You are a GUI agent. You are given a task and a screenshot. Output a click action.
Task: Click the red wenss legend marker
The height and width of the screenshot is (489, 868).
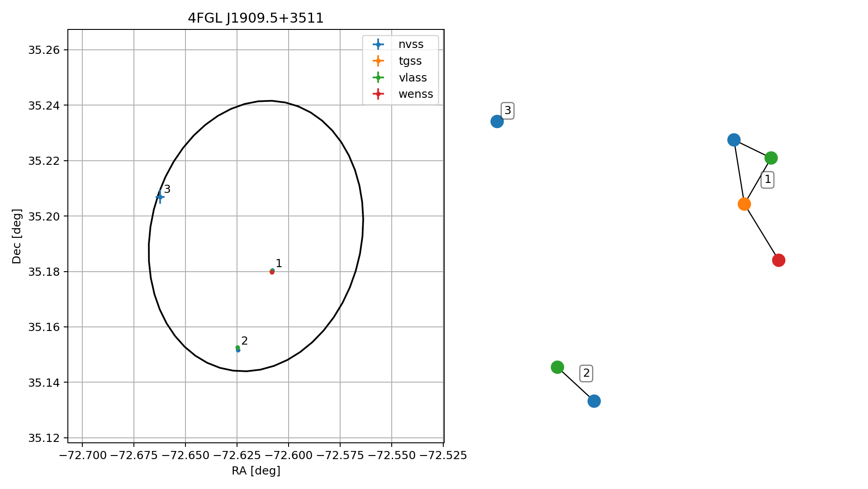coord(378,94)
